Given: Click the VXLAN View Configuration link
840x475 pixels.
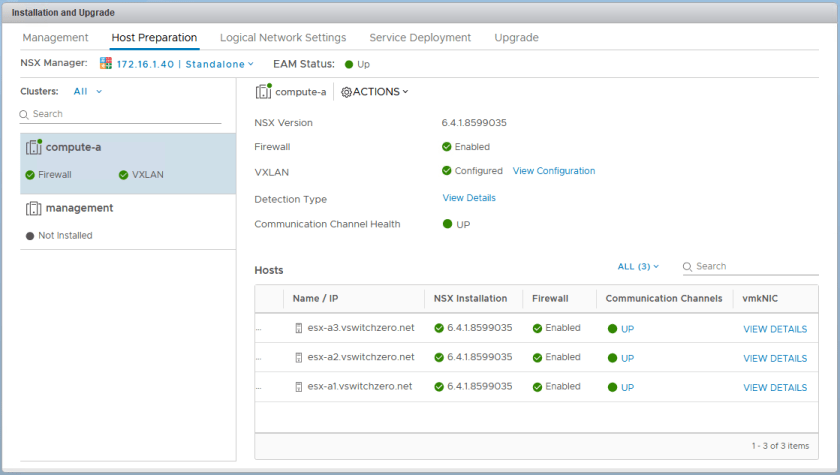Looking at the screenshot, I should [553, 171].
